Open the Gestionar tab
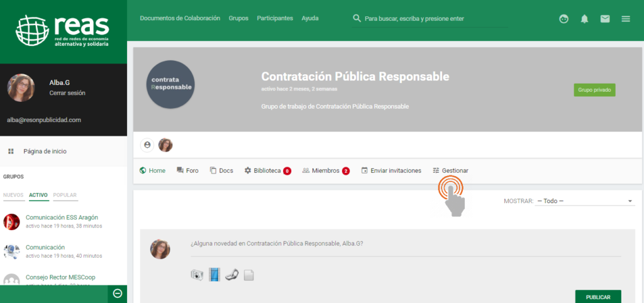This screenshot has width=644, height=303. [450, 170]
